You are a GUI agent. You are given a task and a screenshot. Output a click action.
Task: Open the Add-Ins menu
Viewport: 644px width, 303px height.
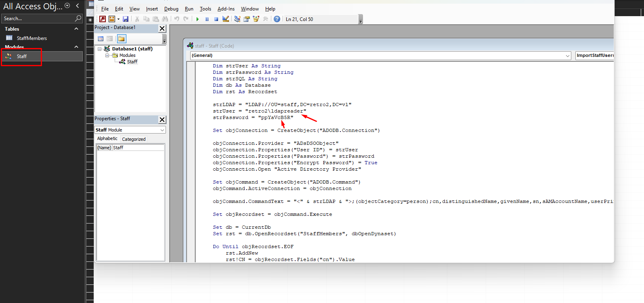(226, 9)
